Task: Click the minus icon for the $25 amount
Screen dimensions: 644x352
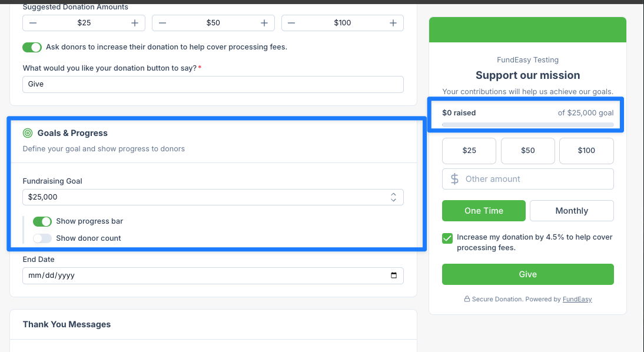Action: 34,23
